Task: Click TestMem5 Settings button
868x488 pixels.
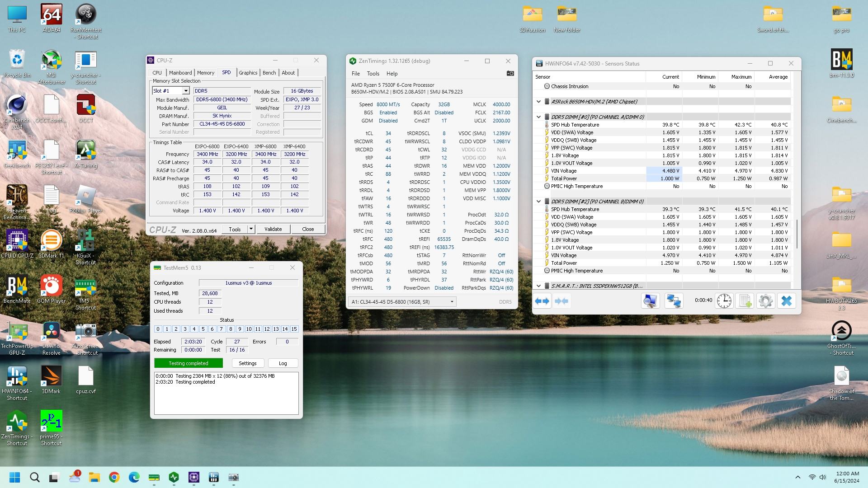Action: point(247,363)
